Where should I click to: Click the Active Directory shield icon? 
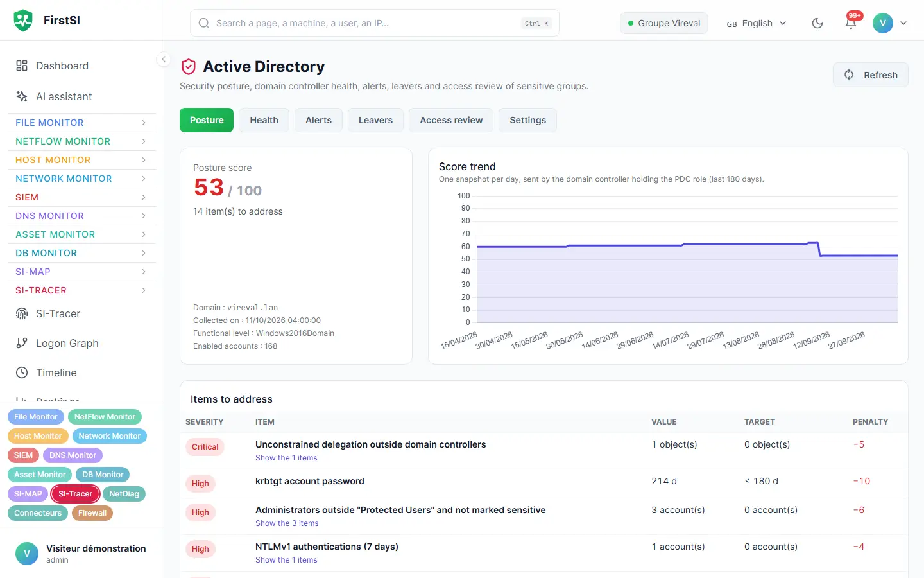(x=189, y=67)
